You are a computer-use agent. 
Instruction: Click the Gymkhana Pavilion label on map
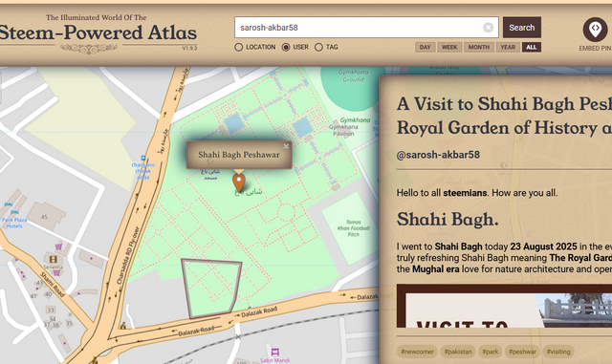pos(343,130)
